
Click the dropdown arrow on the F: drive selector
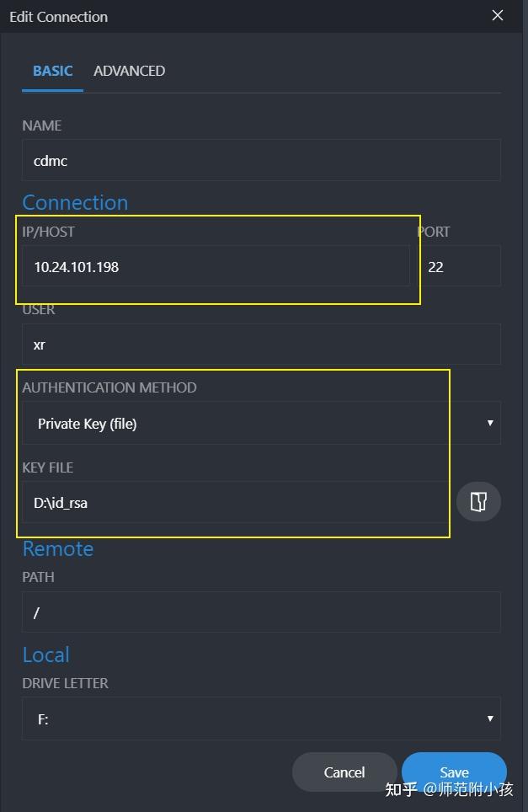(x=489, y=718)
